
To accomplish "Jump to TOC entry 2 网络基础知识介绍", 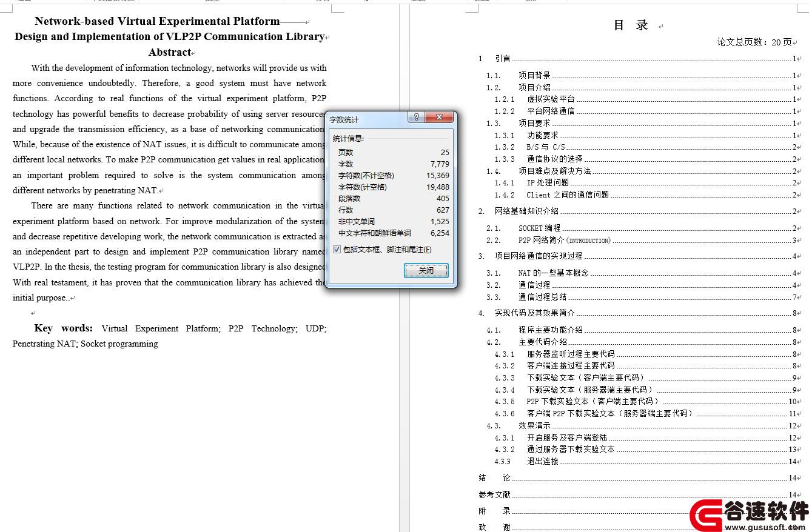I will click(x=637, y=211).
